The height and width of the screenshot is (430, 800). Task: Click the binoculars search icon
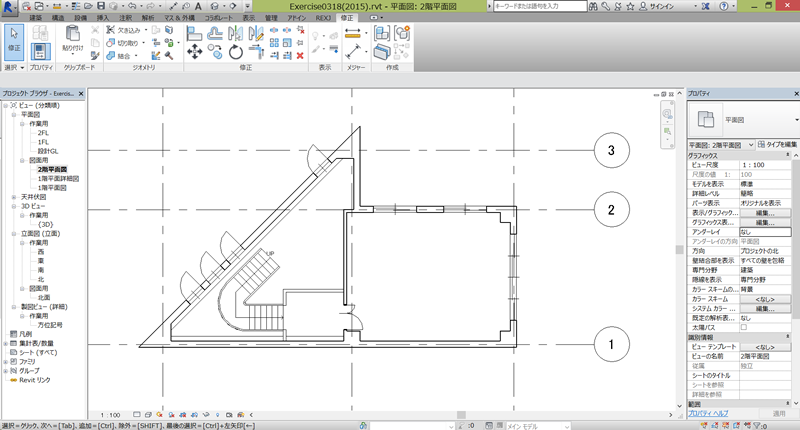(x=593, y=6)
